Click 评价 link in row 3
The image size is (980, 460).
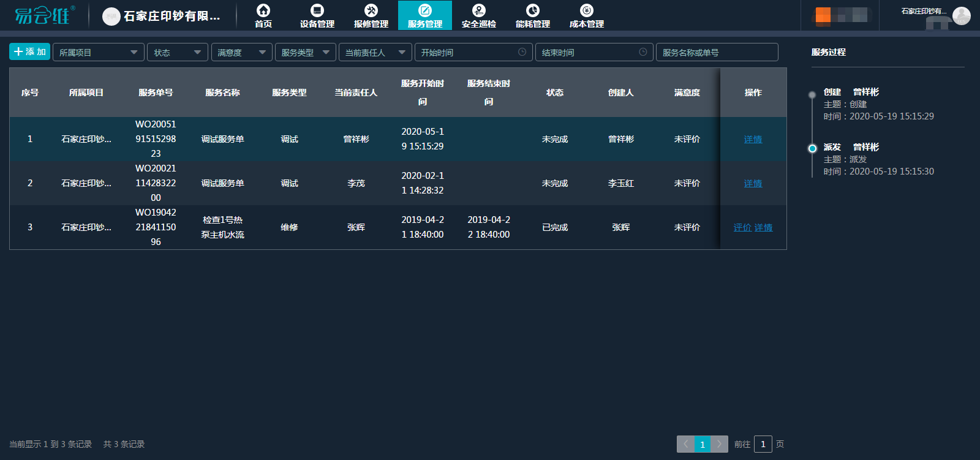tap(742, 228)
